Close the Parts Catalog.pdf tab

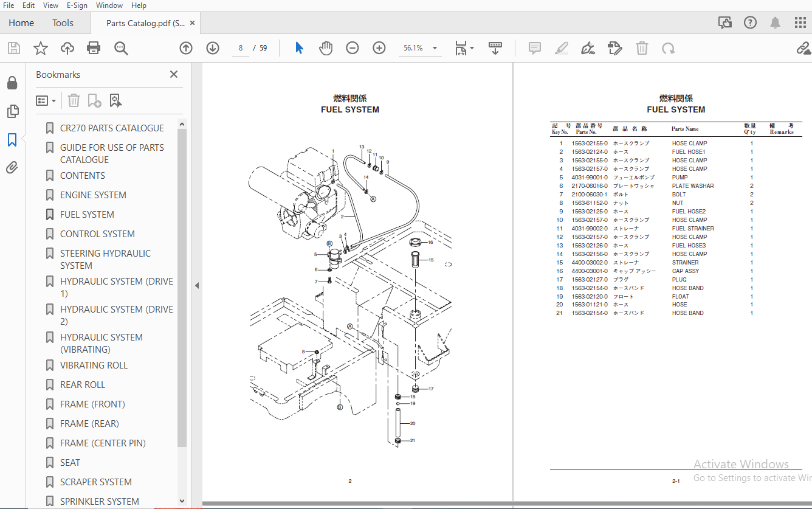193,23
